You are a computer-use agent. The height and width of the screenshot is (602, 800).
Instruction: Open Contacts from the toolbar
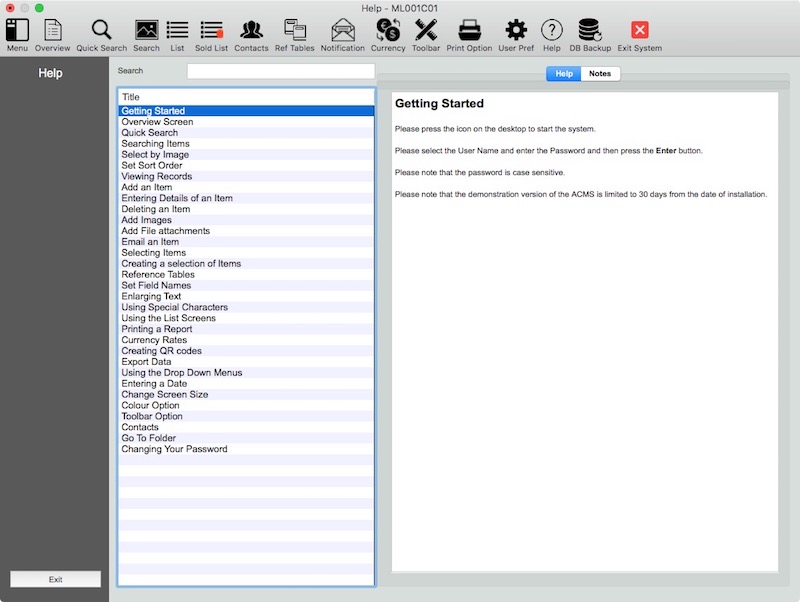click(251, 30)
